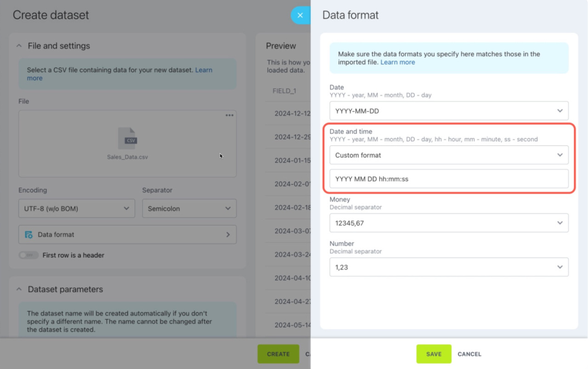
Task: Open Learn more link in Data format notice
Action: click(397, 62)
